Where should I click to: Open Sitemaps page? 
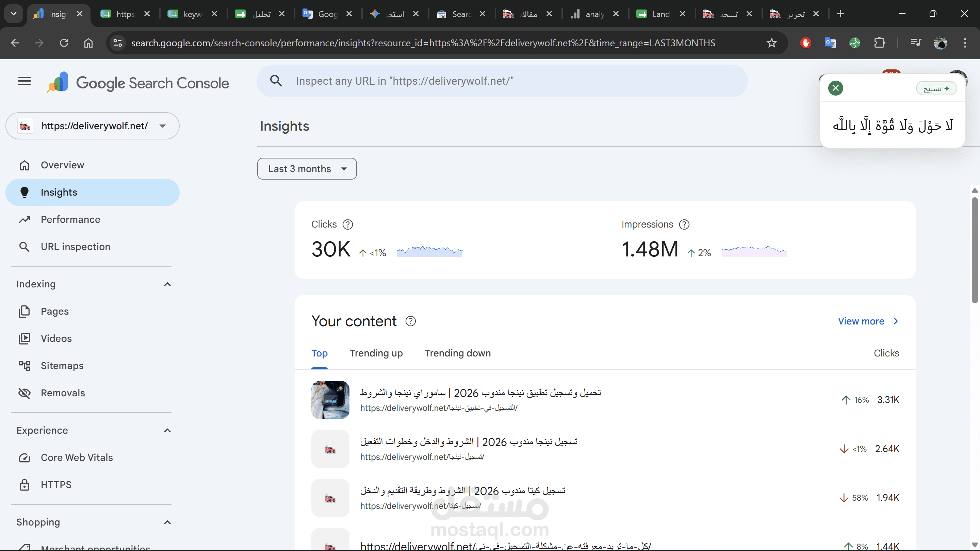tap(93, 366)
